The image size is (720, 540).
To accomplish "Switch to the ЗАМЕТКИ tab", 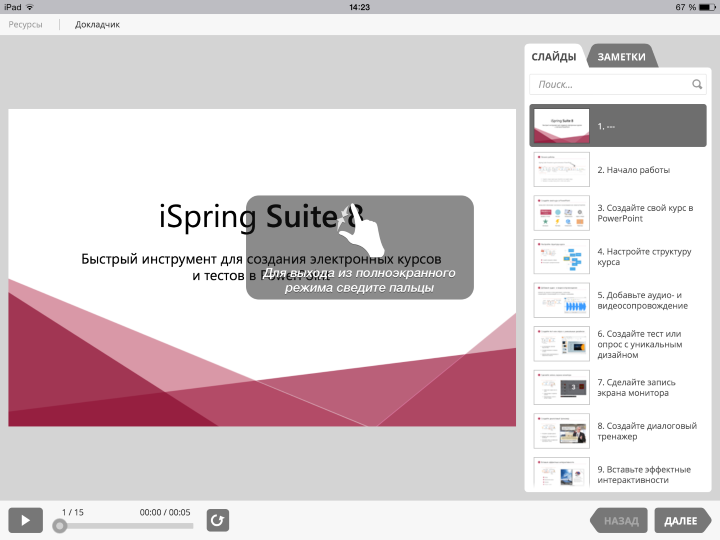I will coord(621,57).
